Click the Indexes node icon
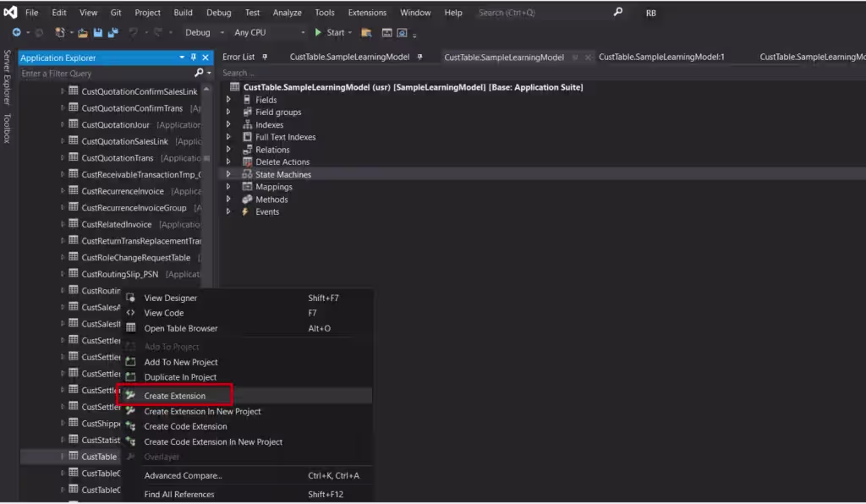Screen dimensions: 866x504 [247, 125]
